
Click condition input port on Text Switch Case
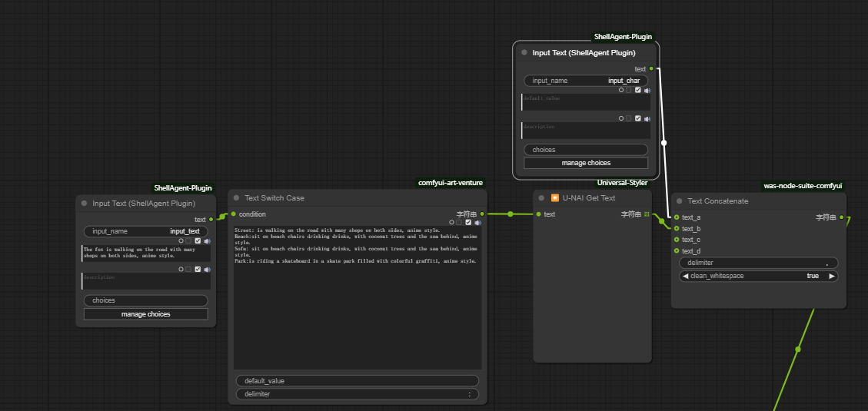click(233, 214)
